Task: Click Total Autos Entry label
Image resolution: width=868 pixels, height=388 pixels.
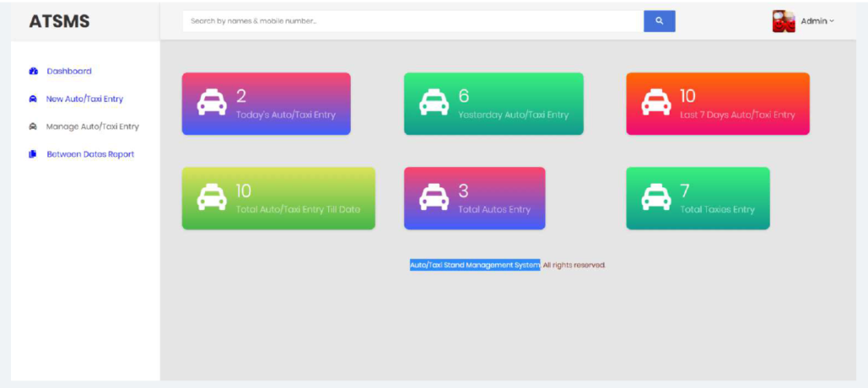Action: click(x=494, y=210)
